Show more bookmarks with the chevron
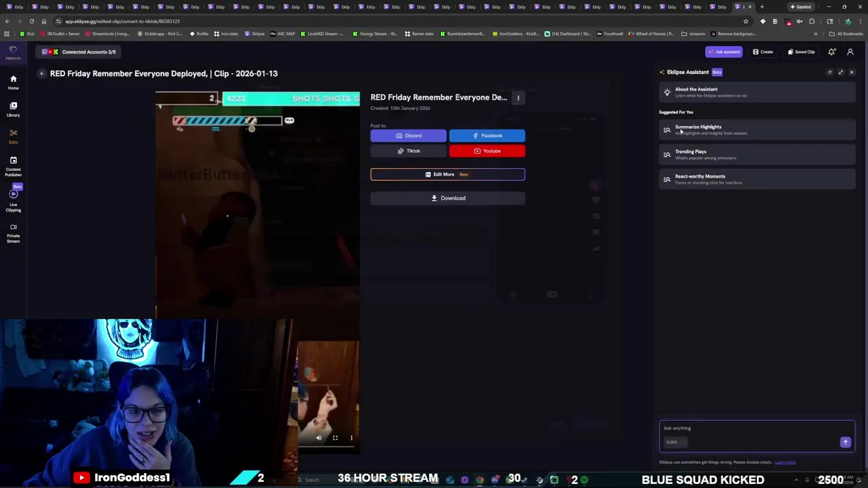Screen dimensions: 868x488 [x=816, y=33]
